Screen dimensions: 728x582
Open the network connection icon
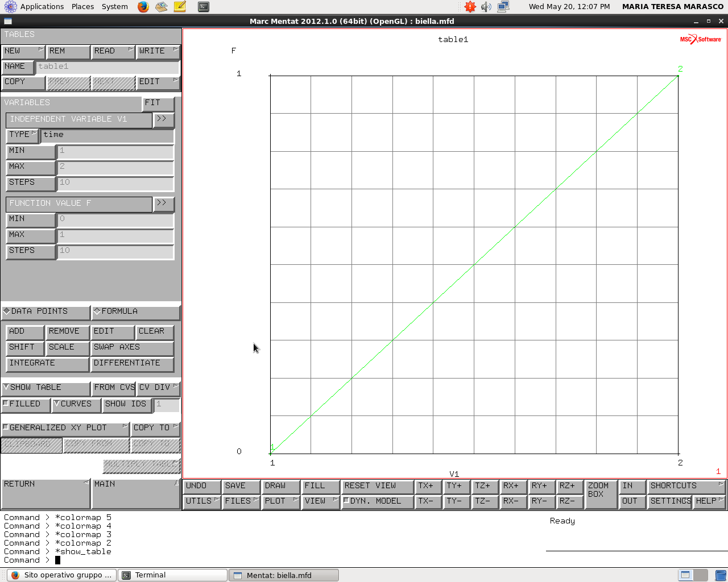point(503,7)
